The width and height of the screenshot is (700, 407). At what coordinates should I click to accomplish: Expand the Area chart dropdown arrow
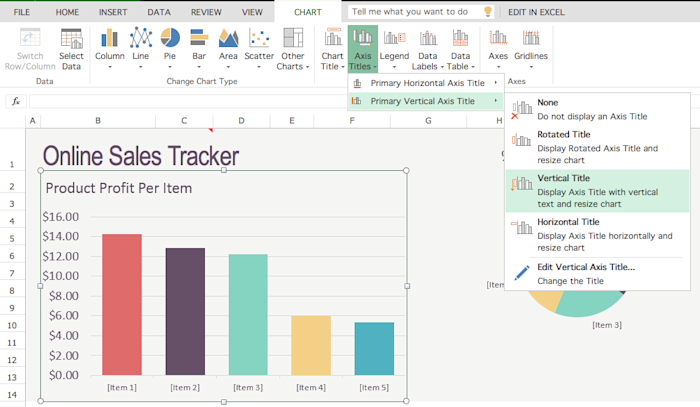pyautogui.click(x=228, y=67)
